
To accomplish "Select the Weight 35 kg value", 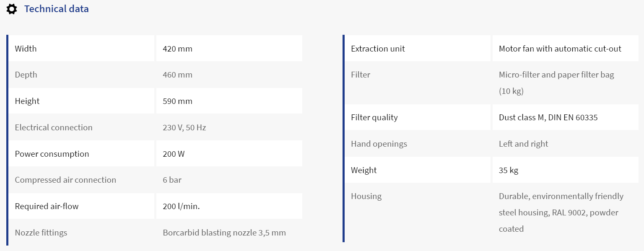I will (x=509, y=170).
